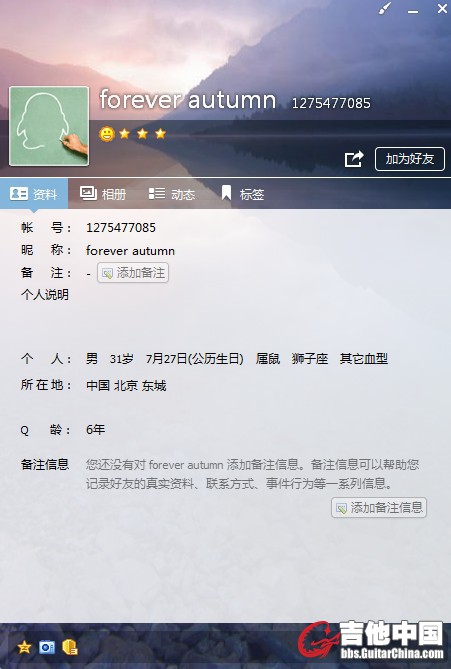Viewport: 451px width, 669px height.
Task: Click the 添加备注信息 button
Action: tap(379, 508)
